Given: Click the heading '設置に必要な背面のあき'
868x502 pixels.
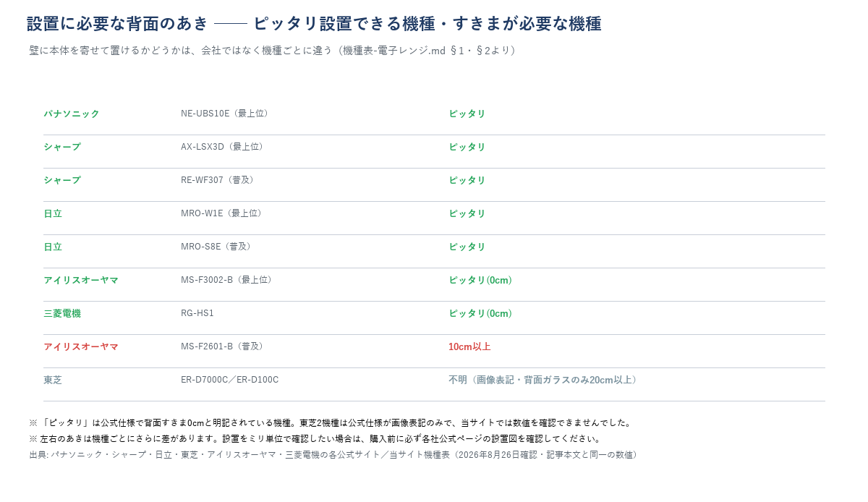Looking at the screenshot, I should click(117, 24).
